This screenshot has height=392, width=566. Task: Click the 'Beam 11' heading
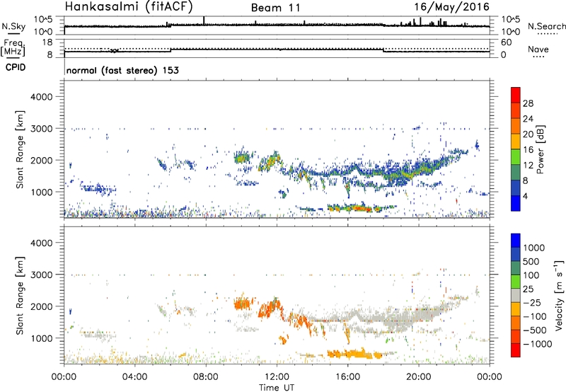[x=276, y=8]
